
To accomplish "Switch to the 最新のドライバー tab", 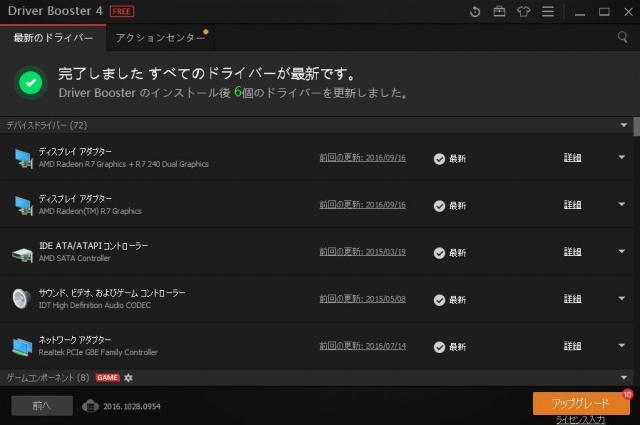I will 53,38.
